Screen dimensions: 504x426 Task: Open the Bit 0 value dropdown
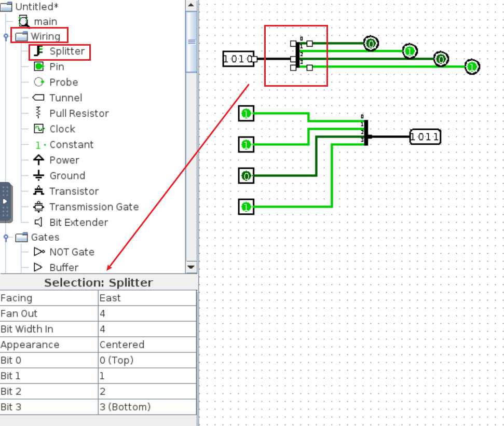point(147,361)
